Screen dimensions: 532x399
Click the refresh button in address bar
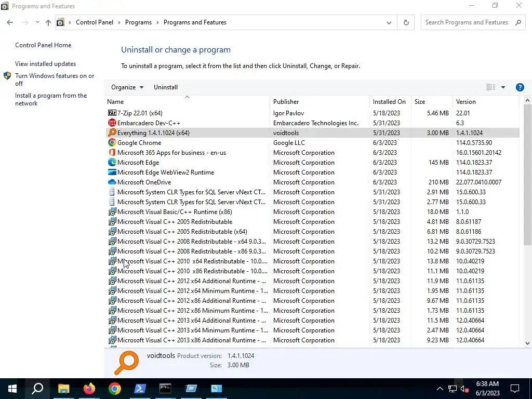pyautogui.click(x=406, y=22)
